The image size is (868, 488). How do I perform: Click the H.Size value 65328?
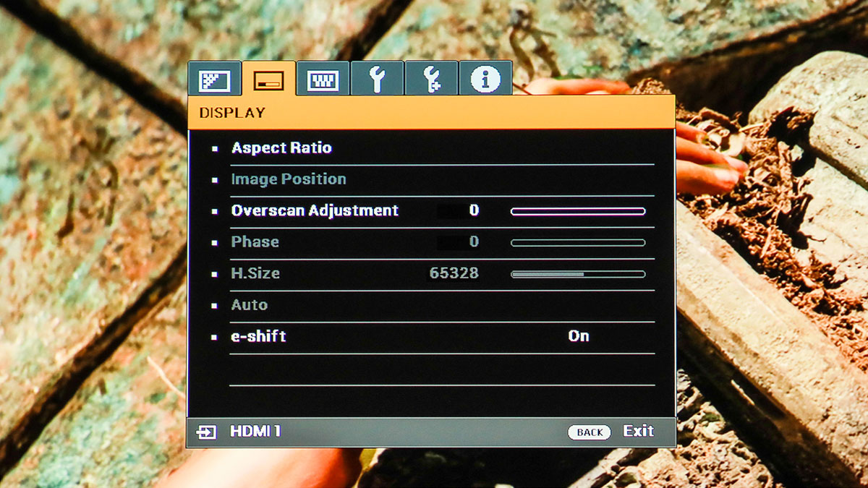(x=454, y=273)
